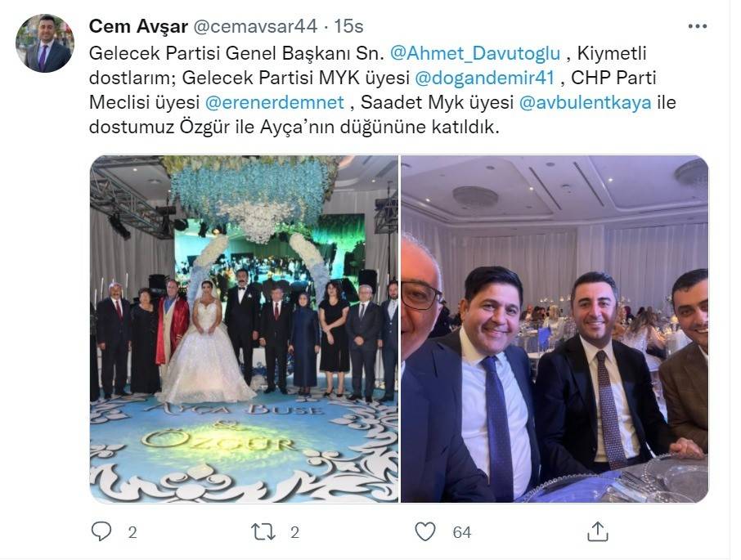Open the @Ahmet_Davutoglu mention link
Image resolution: width=741 pixels, height=560 pixels.
click(x=475, y=53)
